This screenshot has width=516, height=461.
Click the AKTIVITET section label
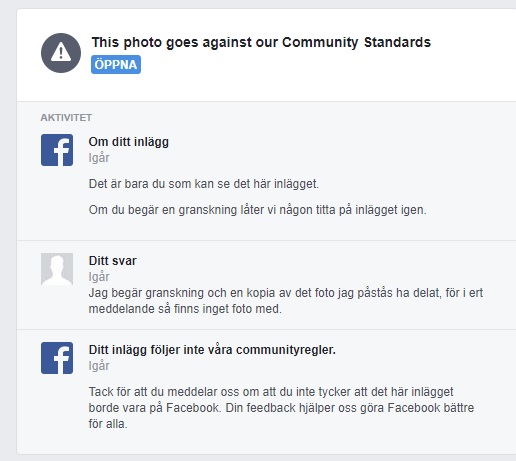coord(66,118)
